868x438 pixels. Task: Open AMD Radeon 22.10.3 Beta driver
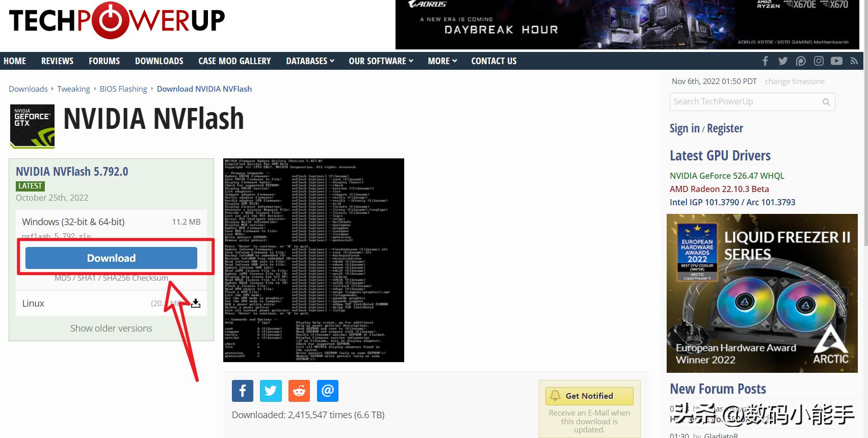click(719, 189)
